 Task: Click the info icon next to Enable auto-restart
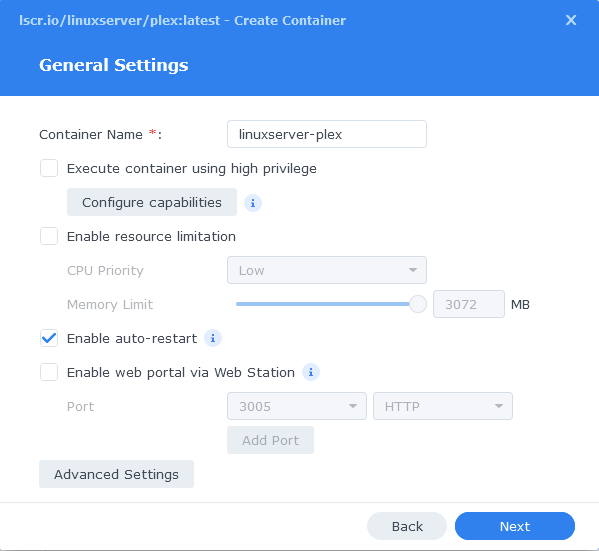213,338
